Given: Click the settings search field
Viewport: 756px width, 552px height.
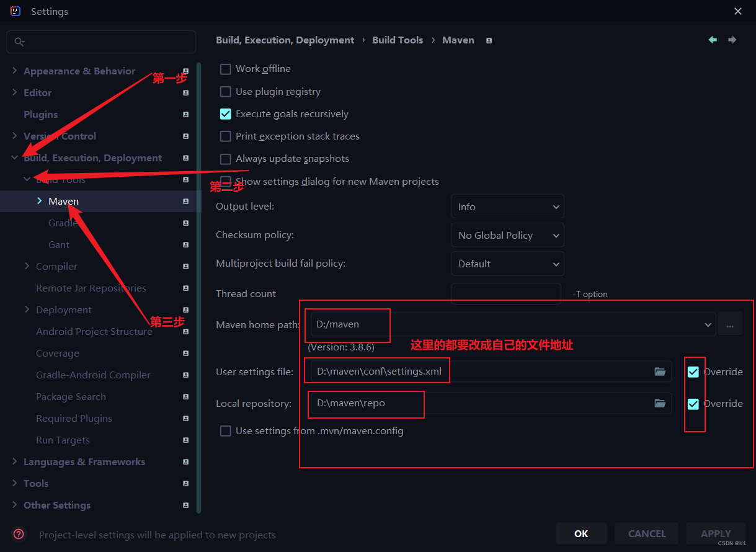Looking at the screenshot, I should click(x=101, y=42).
